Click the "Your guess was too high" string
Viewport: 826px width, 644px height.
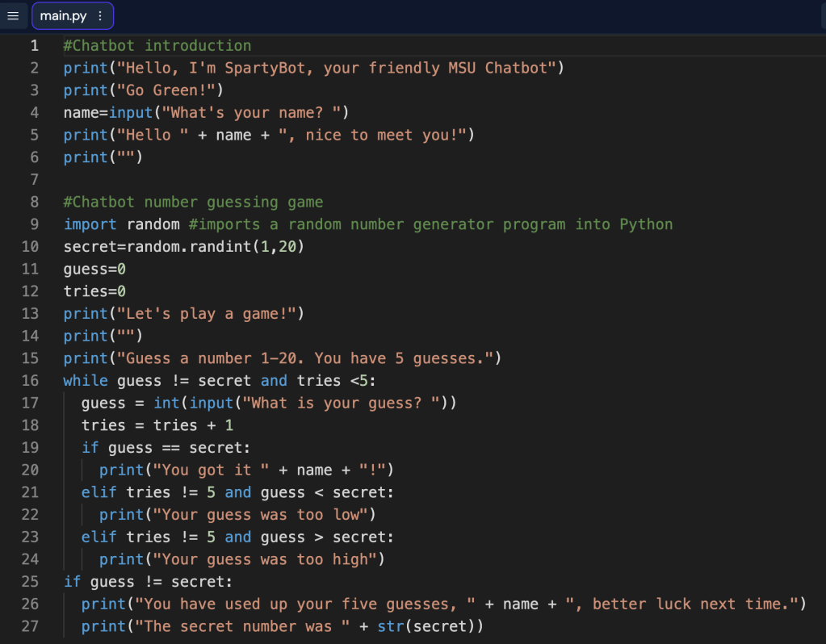pyautogui.click(x=265, y=559)
